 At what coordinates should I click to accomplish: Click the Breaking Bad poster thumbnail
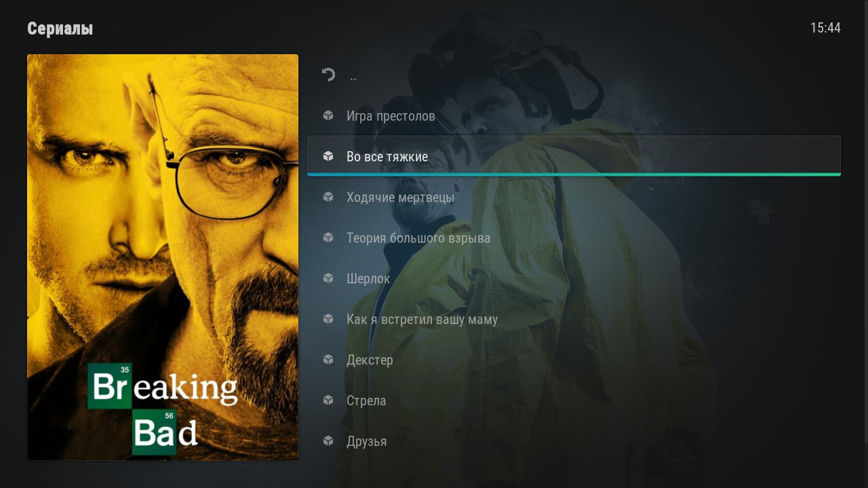pyautogui.click(x=163, y=258)
